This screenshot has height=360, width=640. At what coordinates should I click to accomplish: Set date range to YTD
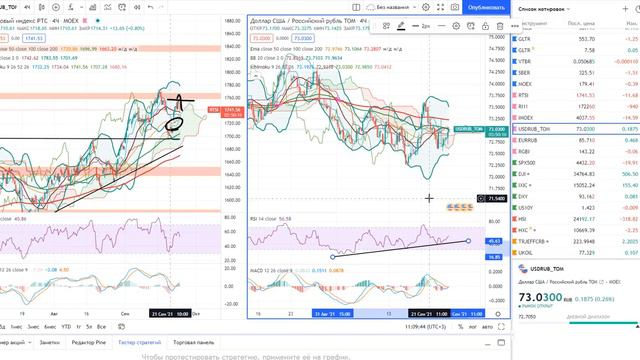point(66,327)
